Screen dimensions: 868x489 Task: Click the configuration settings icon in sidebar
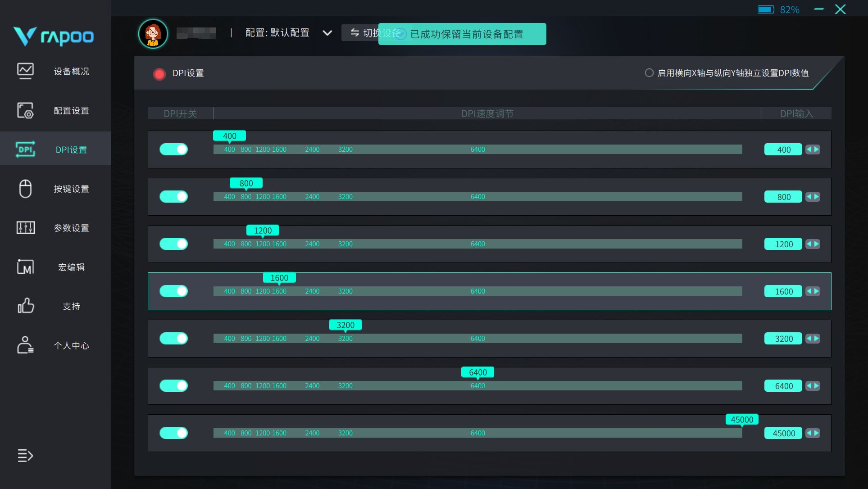[25, 110]
